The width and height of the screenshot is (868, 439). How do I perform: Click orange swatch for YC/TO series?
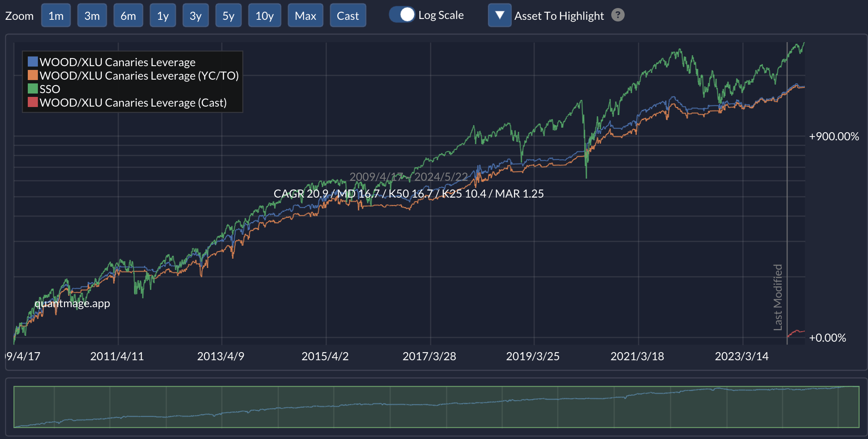coord(33,75)
